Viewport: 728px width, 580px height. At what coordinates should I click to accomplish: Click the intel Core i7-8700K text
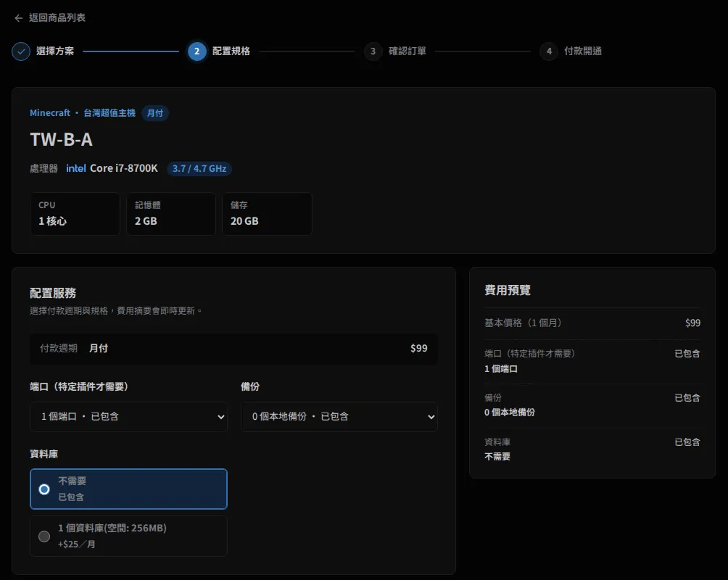[x=112, y=168]
